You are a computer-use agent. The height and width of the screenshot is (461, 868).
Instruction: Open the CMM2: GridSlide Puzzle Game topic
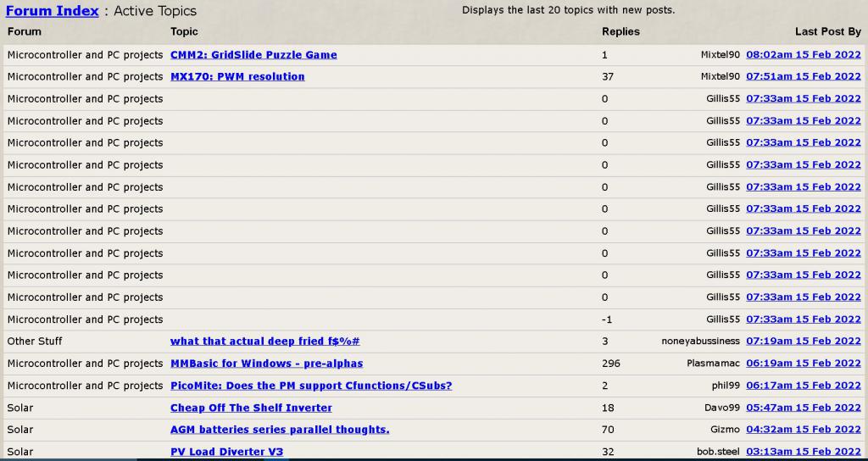253,55
